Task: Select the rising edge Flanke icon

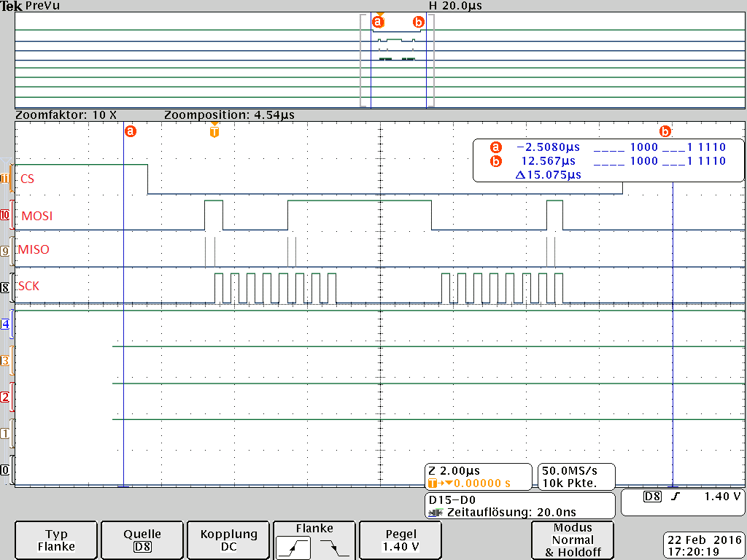Action: [293, 548]
